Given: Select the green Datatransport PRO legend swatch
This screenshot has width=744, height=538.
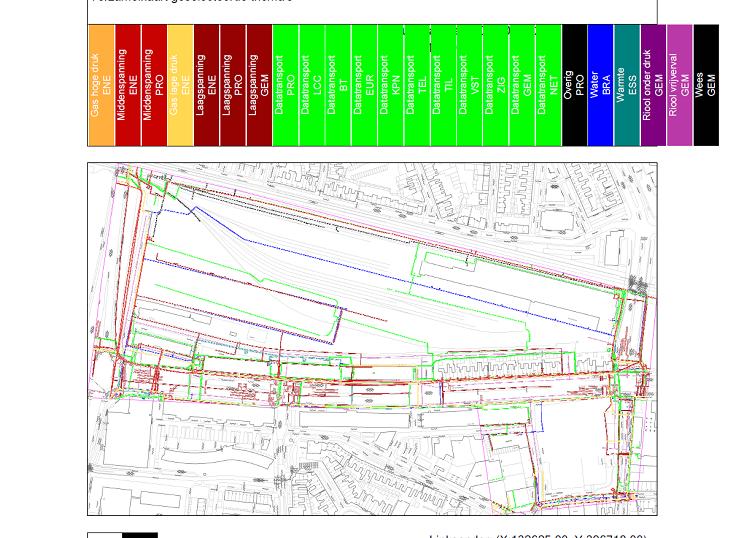Looking at the screenshot, I should pyautogui.click(x=286, y=85).
